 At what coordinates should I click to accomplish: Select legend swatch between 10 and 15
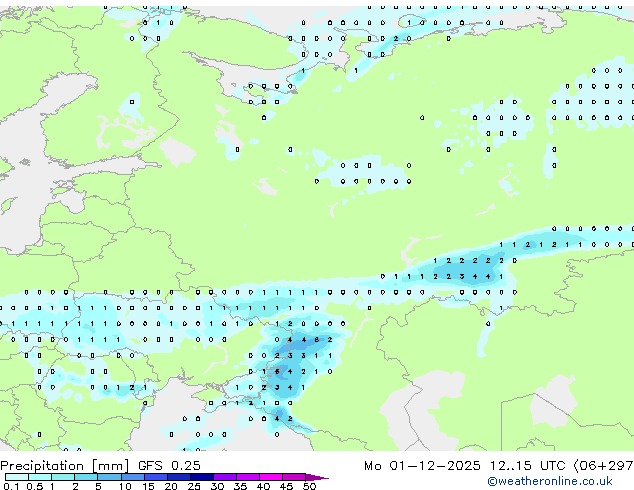(132, 477)
